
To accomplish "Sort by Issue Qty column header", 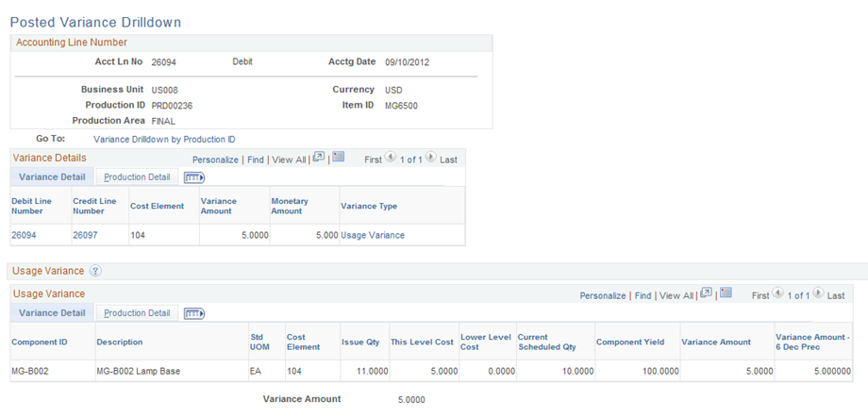I will click(360, 342).
